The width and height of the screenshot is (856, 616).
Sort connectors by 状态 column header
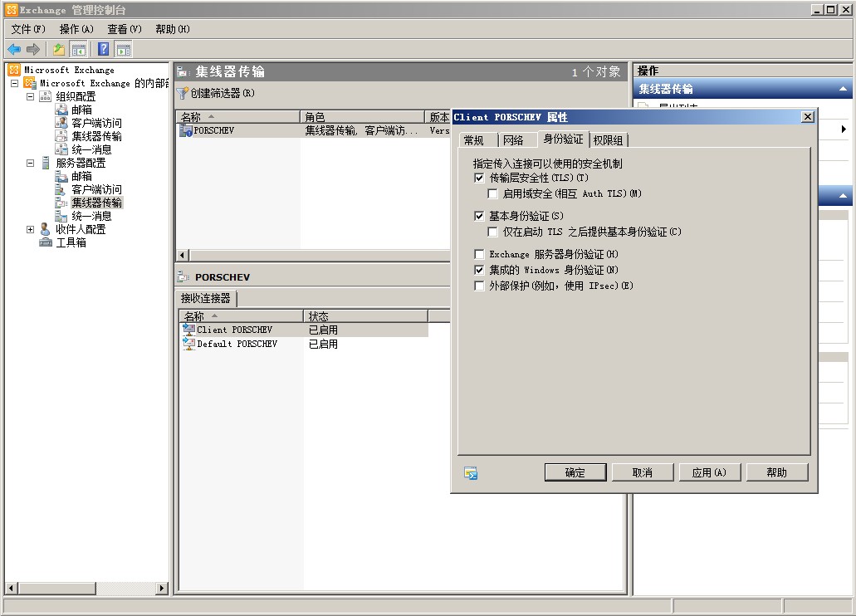366,316
